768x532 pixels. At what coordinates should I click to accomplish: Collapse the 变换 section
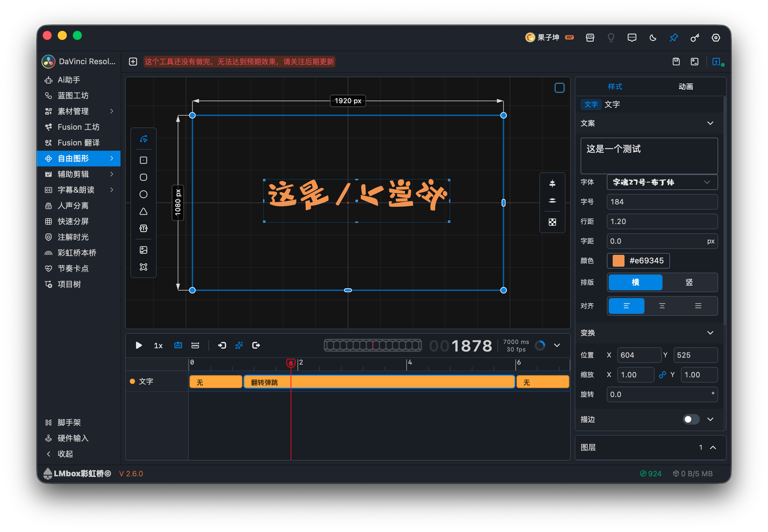click(710, 333)
